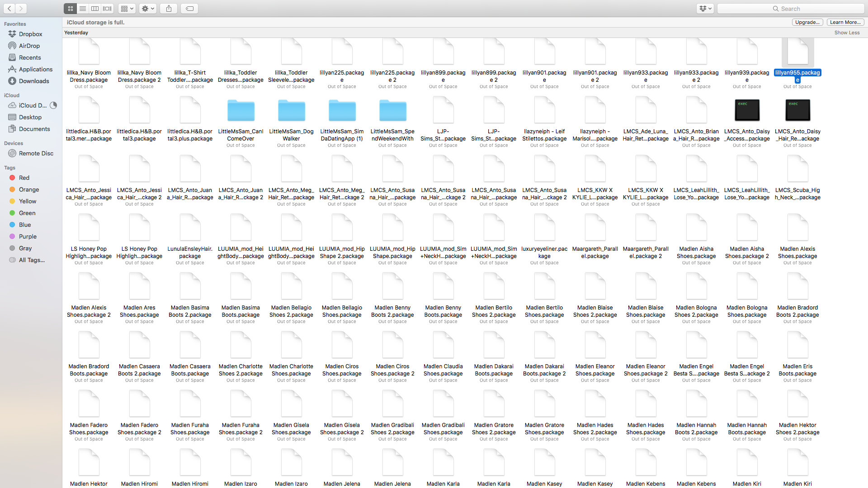
Task: Click Show Less for Yesterday group
Action: point(847,33)
